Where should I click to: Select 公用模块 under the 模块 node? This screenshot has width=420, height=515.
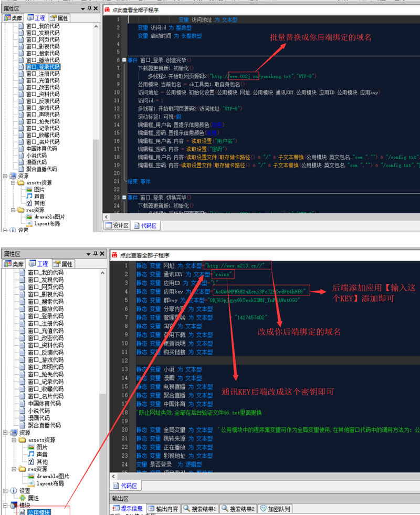[39, 512]
